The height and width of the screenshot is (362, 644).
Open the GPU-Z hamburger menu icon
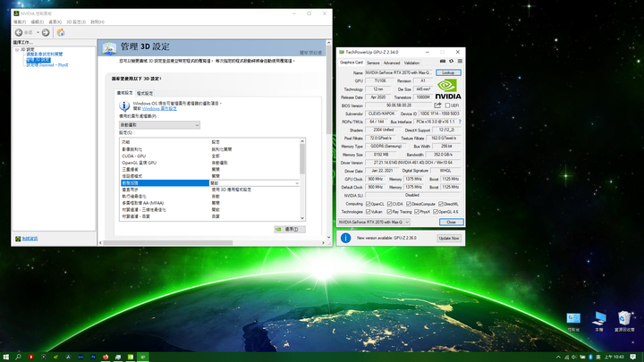coord(460,61)
